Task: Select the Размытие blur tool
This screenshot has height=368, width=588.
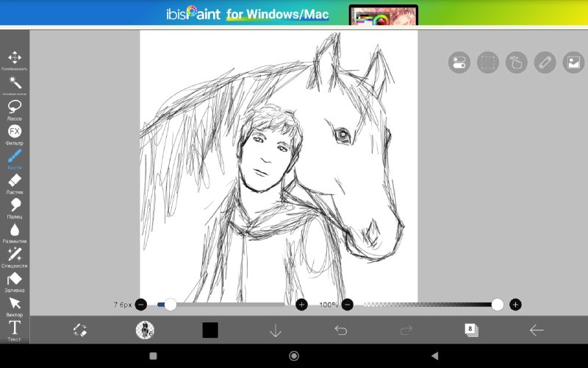Action: [15, 233]
